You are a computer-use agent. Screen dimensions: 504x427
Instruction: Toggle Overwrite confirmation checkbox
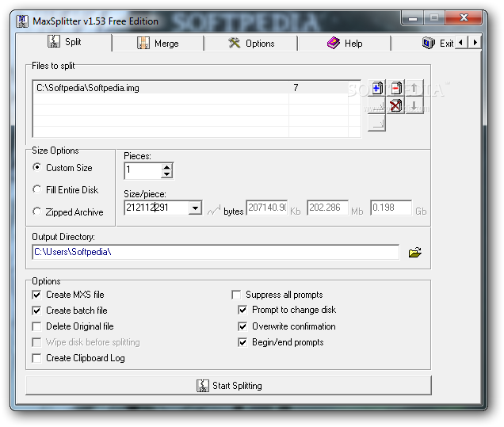[x=242, y=326]
